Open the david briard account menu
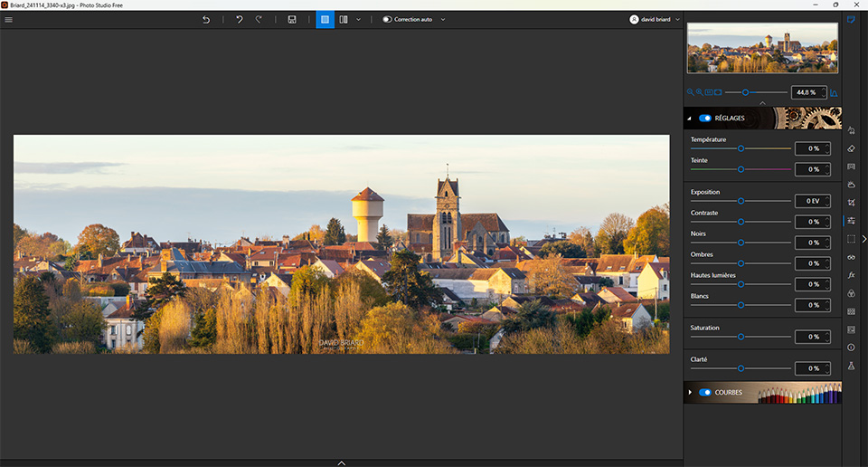This screenshot has height=467, width=868. click(x=655, y=19)
